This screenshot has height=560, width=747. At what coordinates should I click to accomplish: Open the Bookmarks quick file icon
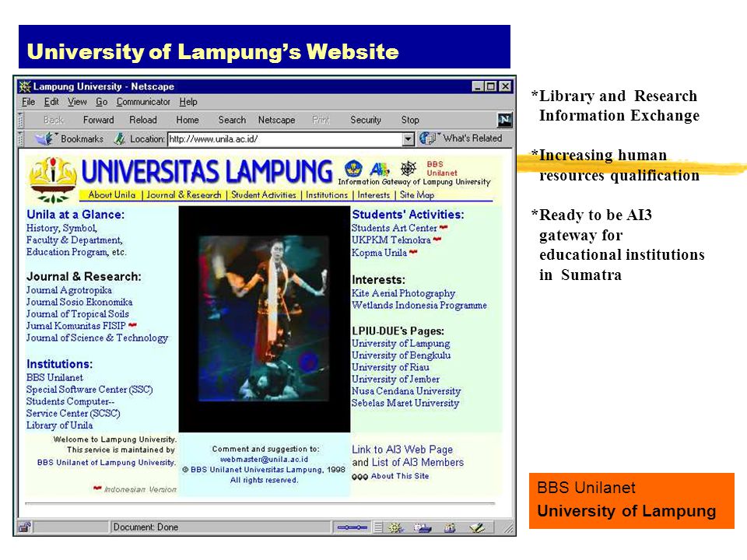coord(45,138)
